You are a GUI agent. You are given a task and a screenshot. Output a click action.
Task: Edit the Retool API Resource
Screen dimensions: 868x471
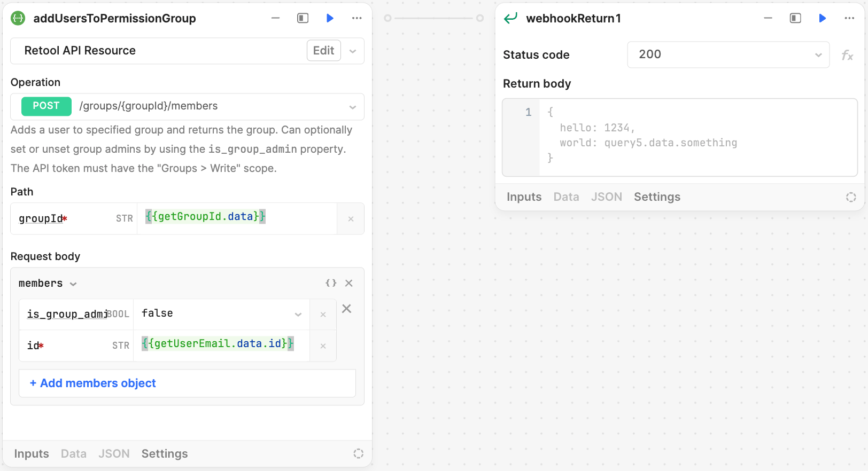[323, 51]
